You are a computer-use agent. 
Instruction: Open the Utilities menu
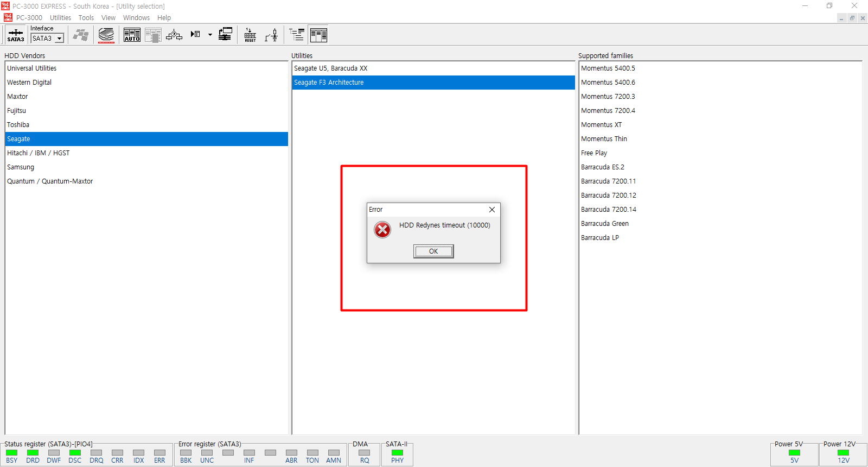tap(60, 17)
